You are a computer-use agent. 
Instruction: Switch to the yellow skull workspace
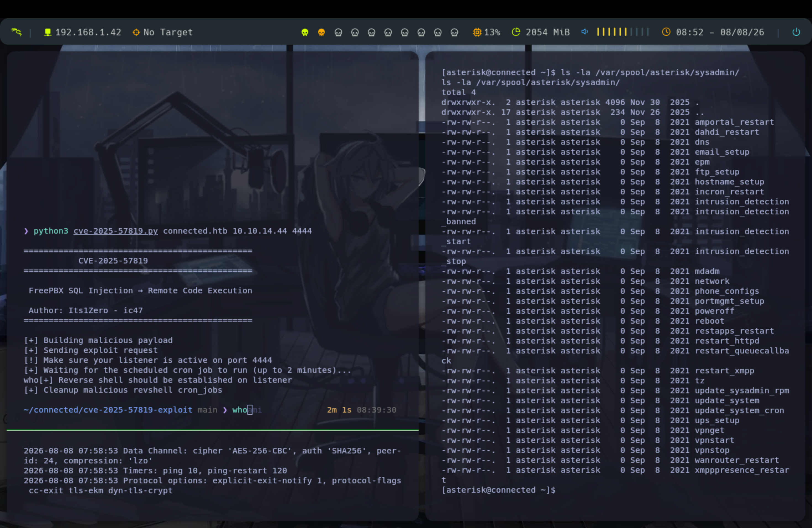click(305, 32)
